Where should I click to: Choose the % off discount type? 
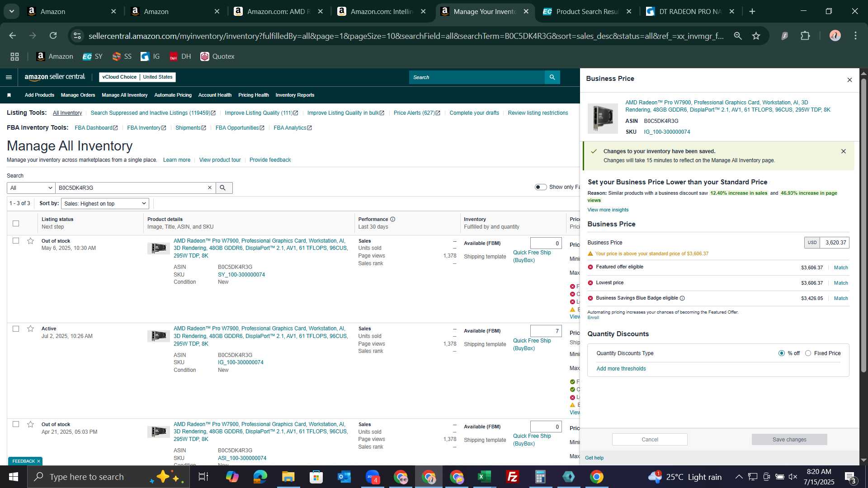(x=781, y=353)
